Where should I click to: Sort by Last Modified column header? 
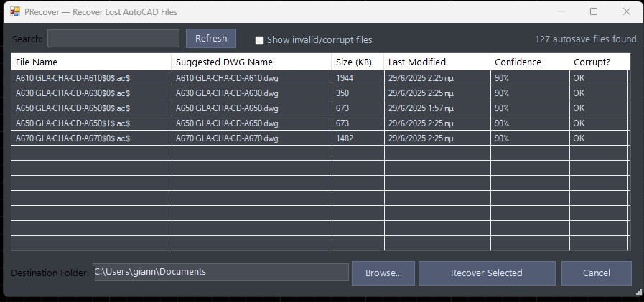437,62
